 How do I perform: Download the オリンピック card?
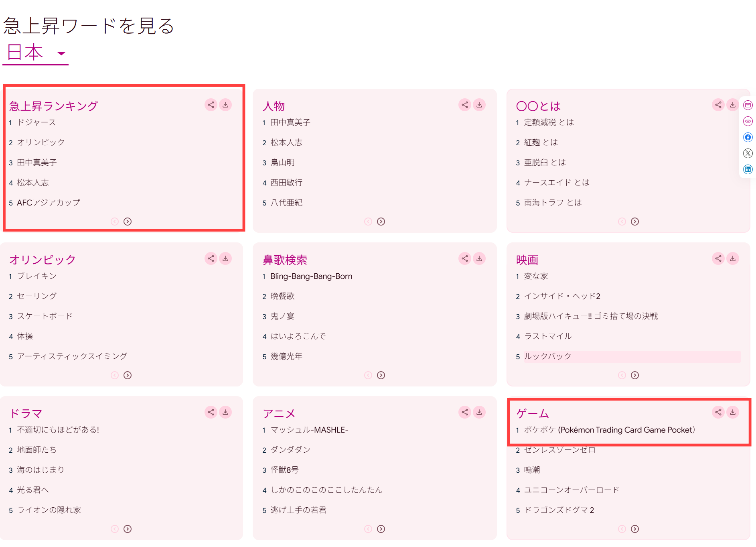225,258
